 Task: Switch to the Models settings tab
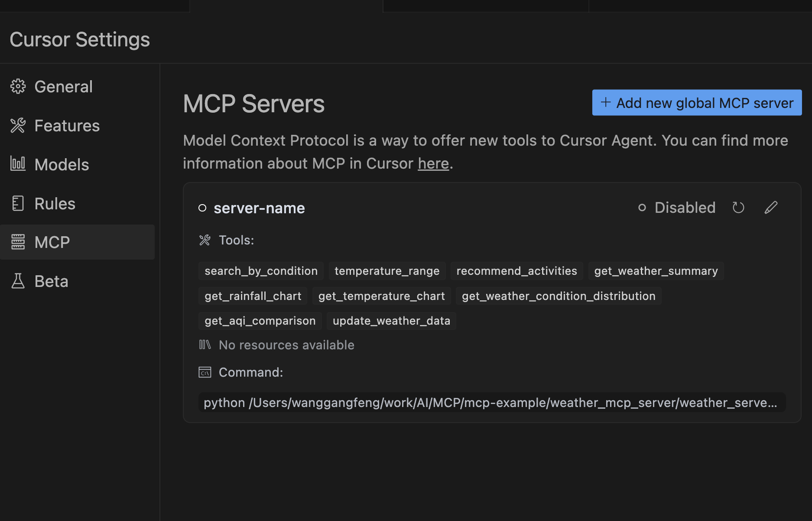[x=77, y=164]
